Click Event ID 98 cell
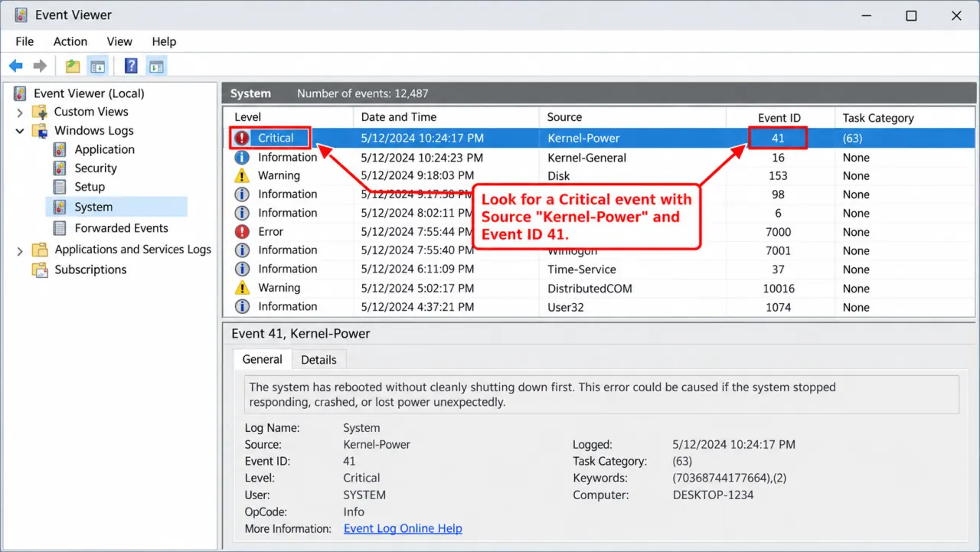The image size is (980, 552). [778, 194]
